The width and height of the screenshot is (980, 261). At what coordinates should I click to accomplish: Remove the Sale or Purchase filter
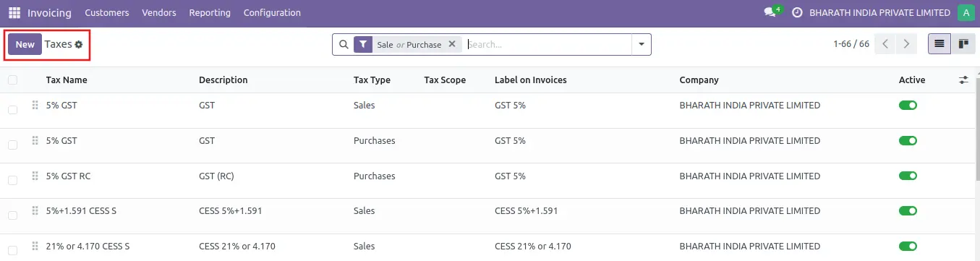(452, 44)
